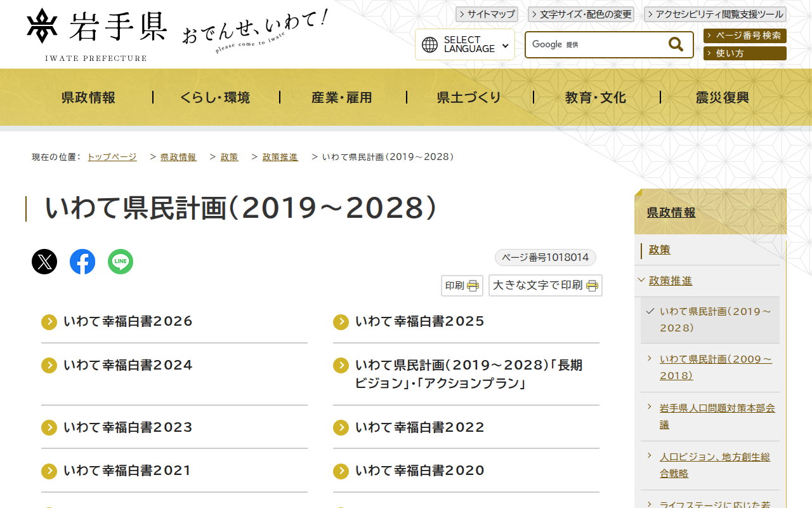Expand 岩手県人口問題対策本部会議 sidebar item

point(650,407)
